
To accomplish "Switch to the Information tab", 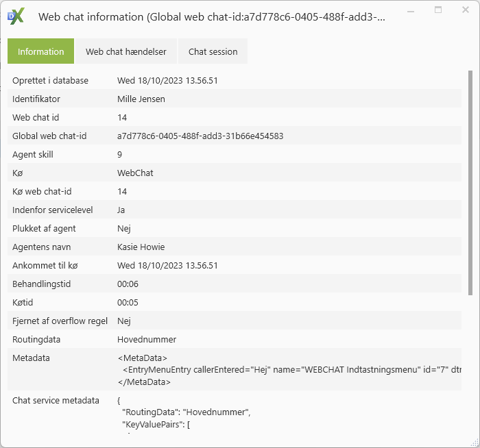I will [40, 51].
